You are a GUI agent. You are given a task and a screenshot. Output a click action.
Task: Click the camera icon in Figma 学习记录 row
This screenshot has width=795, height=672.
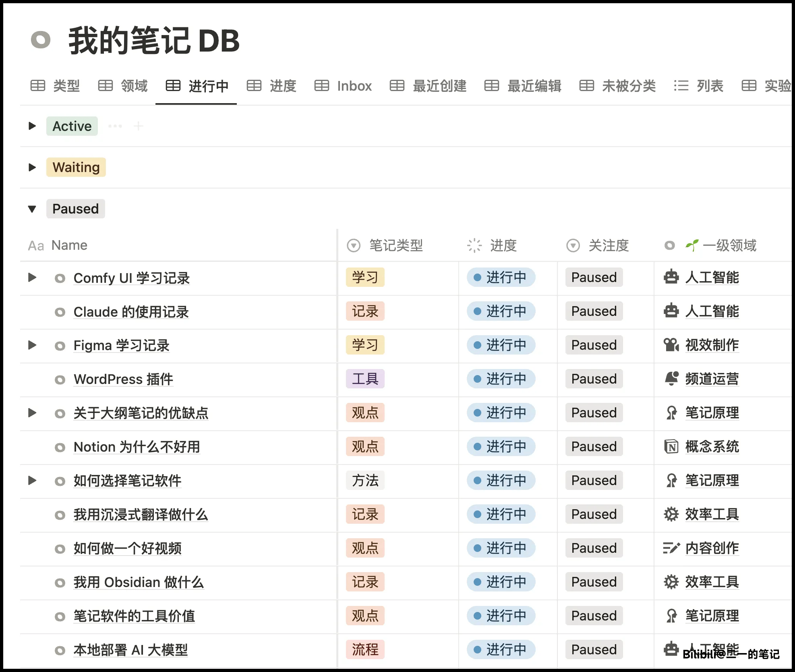pos(671,345)
